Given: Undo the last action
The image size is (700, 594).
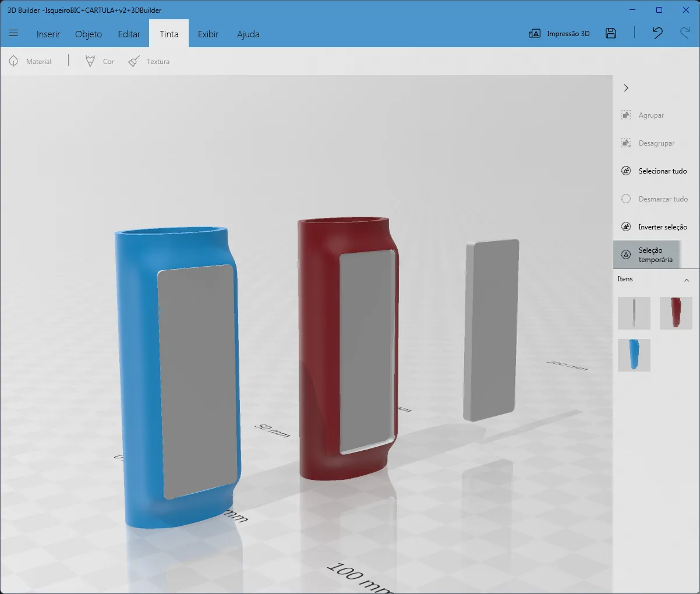Looking at the screenshot, I should 657,33.
